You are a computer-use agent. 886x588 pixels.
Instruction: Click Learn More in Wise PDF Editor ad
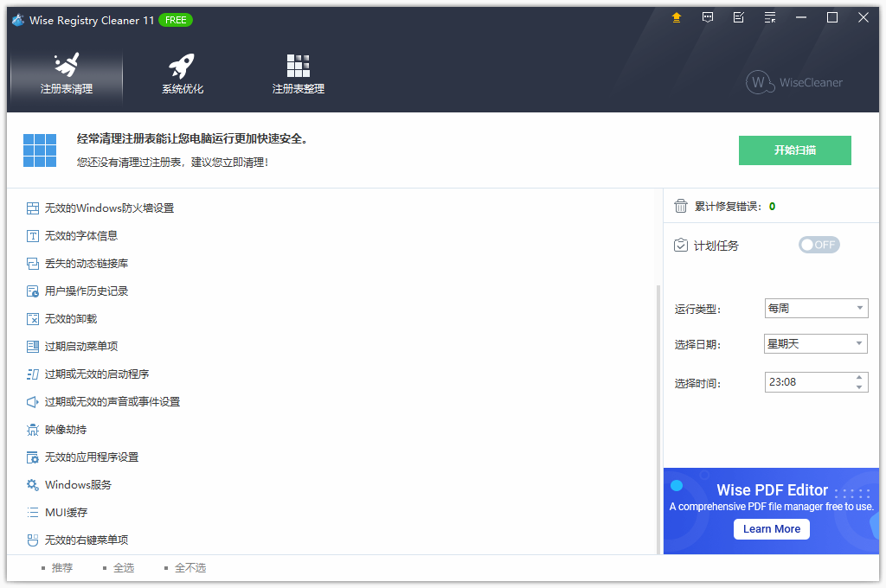coord(771,529)
